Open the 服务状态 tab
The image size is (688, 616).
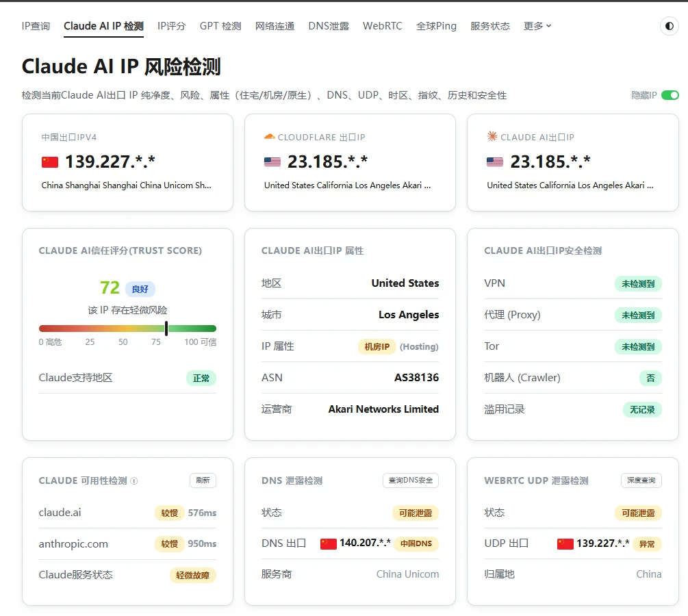tap(490, 26)
